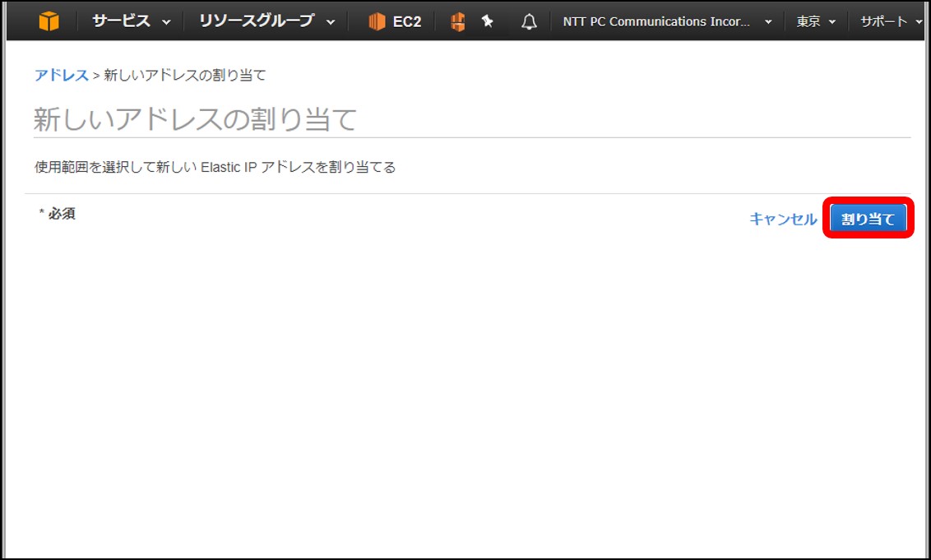Click the キャンセル link
This screenshot has width=931, height=560.
[783, 219]
